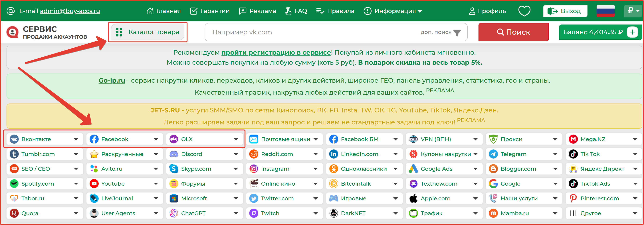The width and height of the screenshot is (644, 225).
Task: Open the Каталог товара button
Action: (148, 32)
